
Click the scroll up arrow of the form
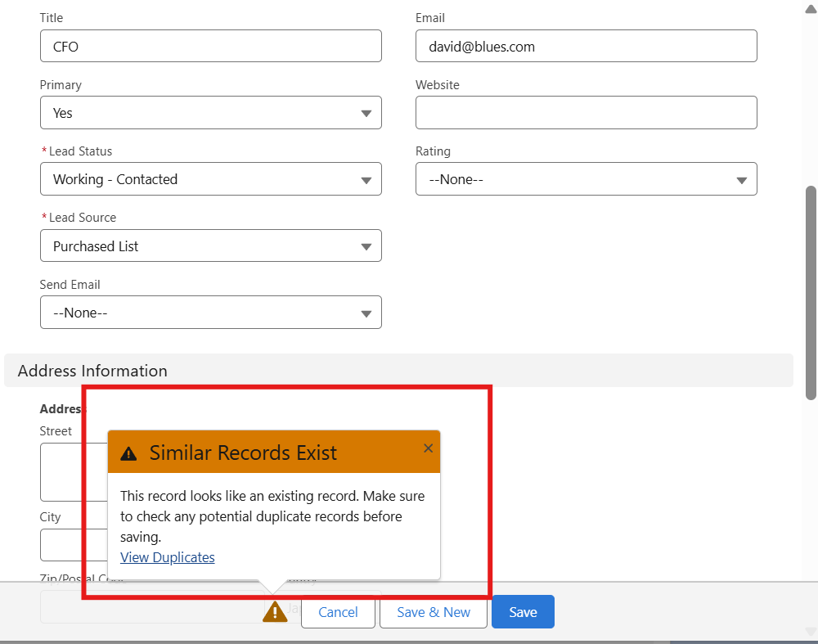pyautogui.click(x=811, y=7)
